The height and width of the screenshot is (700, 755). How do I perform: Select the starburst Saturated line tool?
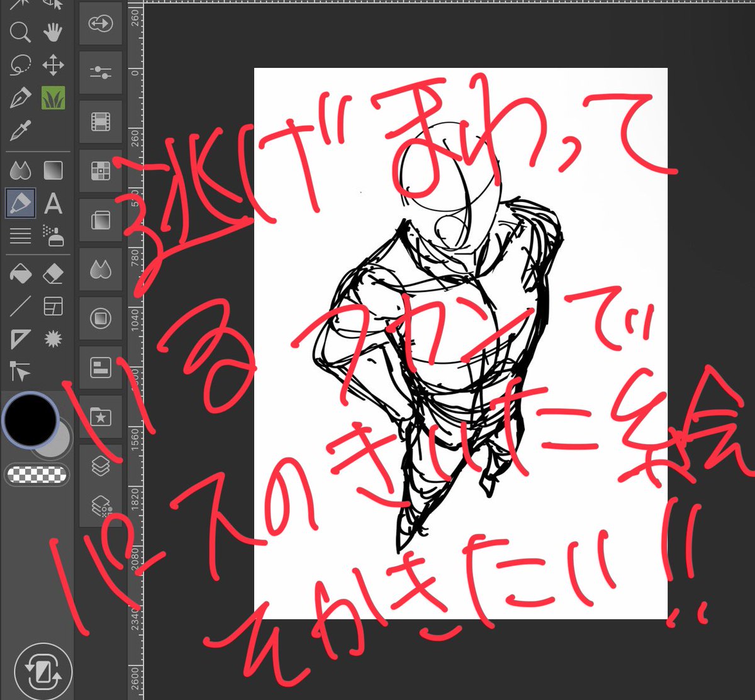pos(53,340)
